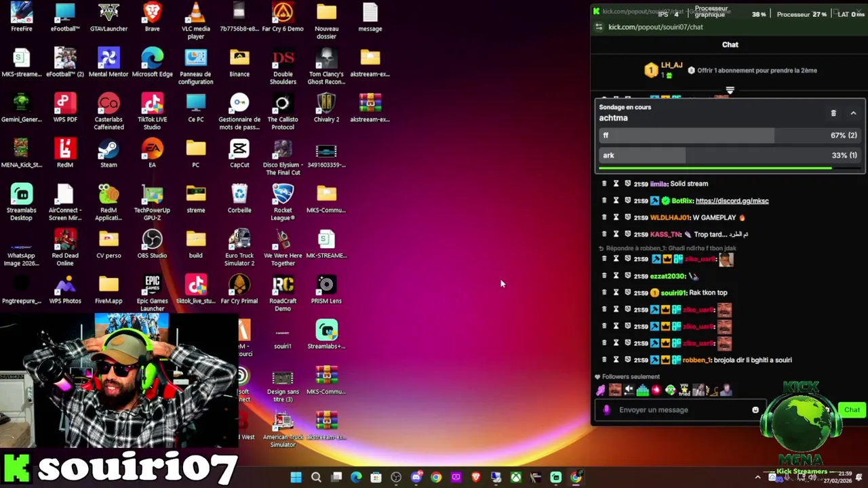
Task: Open the discord.gg/mksc link from BotRix
Action: [x=732, y=201]
